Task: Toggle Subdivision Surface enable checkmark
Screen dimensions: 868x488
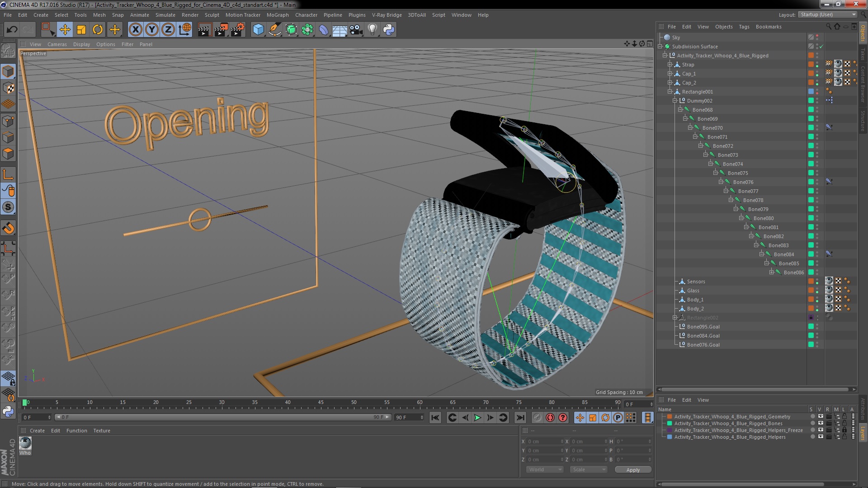Action: 821,47
